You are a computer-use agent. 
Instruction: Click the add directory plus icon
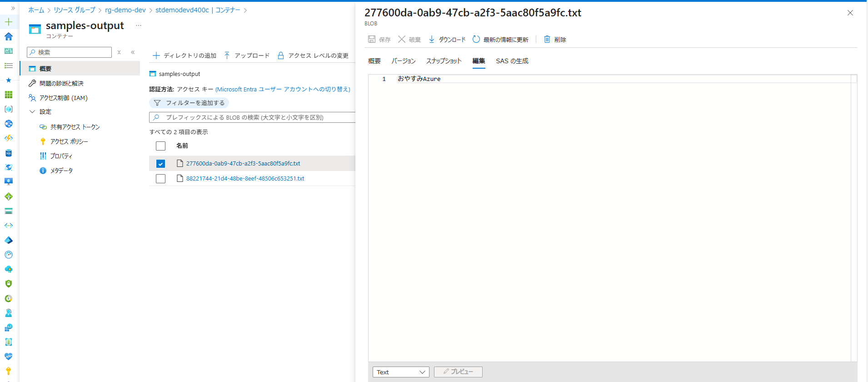(156, 55)
